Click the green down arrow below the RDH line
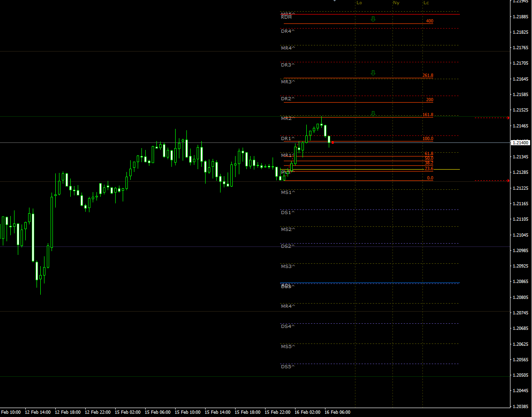532x417 pixels. click(372, 18)
